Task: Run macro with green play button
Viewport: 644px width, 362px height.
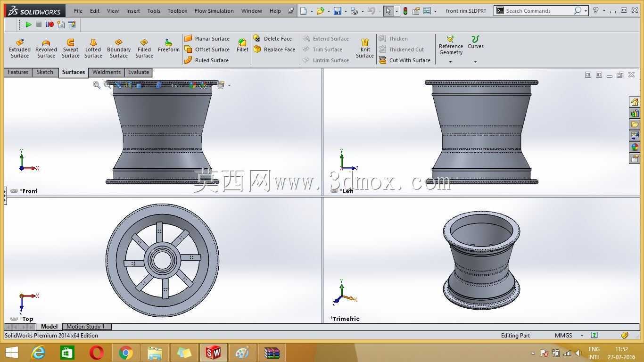Action: [x=28, y=25]
